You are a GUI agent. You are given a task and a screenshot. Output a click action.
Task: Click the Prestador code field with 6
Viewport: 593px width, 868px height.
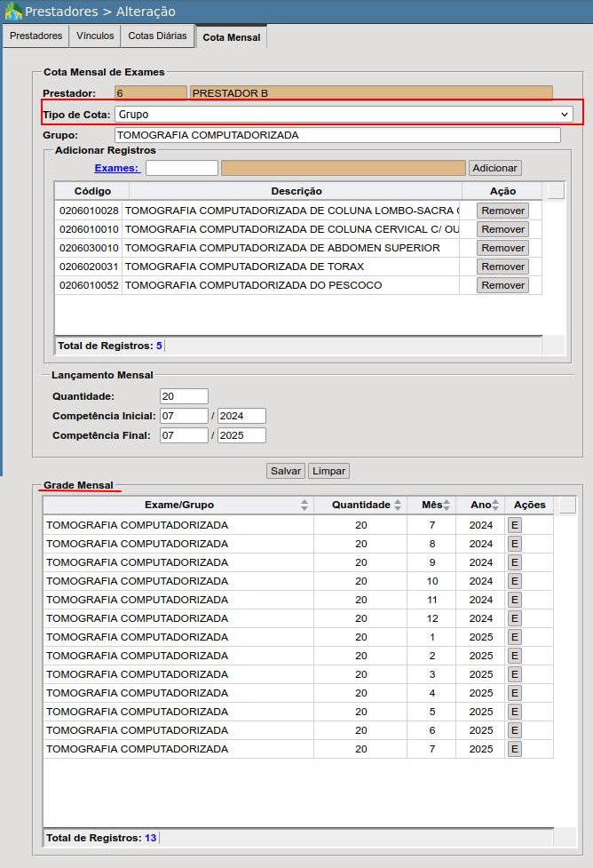[x=150, y=93]
